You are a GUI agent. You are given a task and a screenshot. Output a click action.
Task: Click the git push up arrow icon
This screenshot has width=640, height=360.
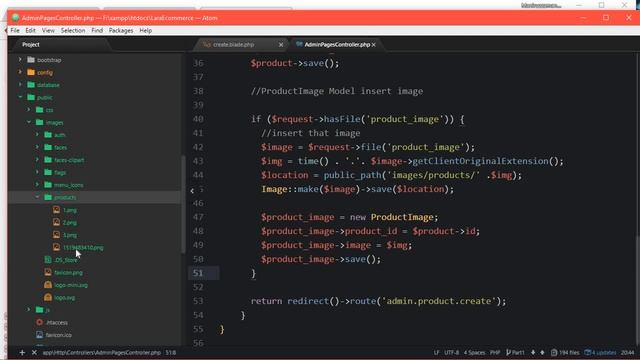(542, 352)
